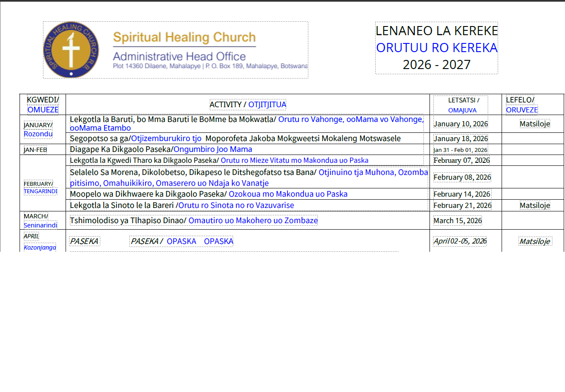Click 'Administrative Head Office' text
This screenshot has width=565, height=392.
pos(179,56)
